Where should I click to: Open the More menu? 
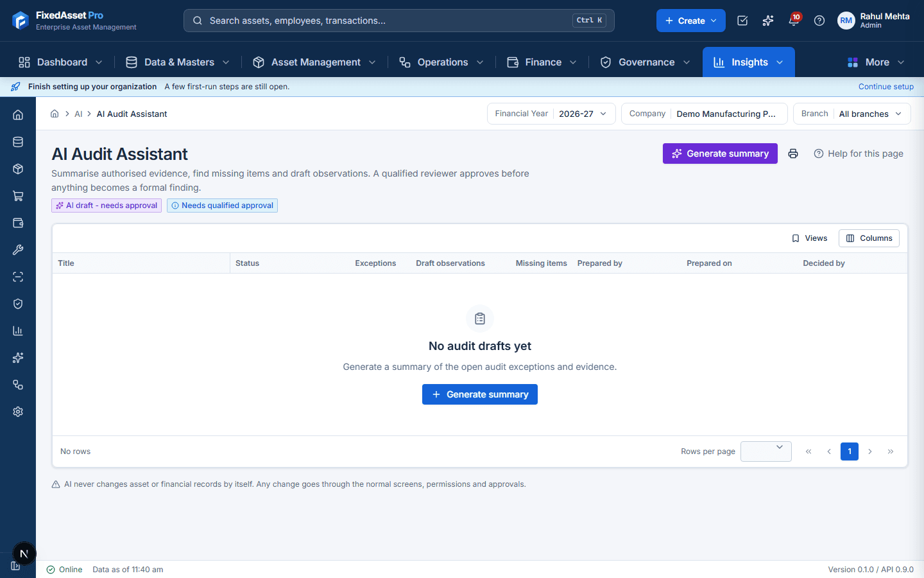pos(876,62)
